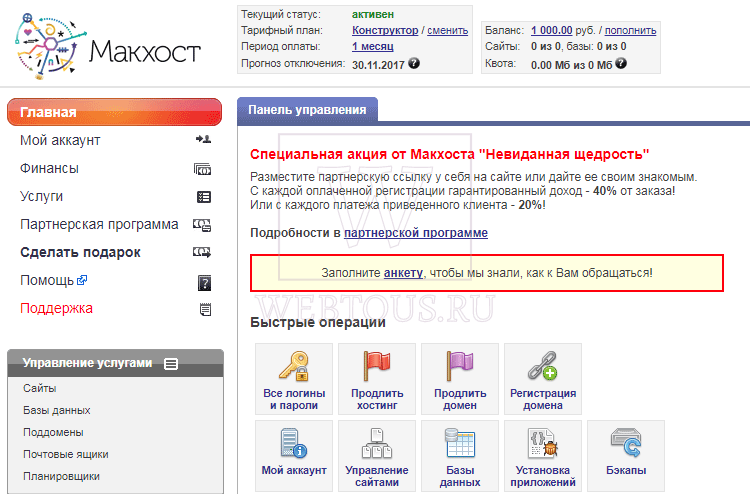
Task: Open Планировщики in Управление услугами
Action: [61, 476]
